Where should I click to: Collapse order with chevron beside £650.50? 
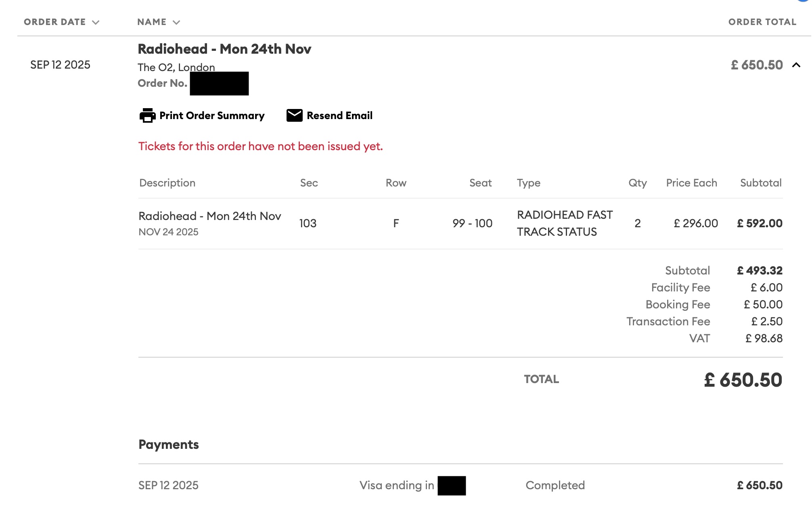coord(796,65)
